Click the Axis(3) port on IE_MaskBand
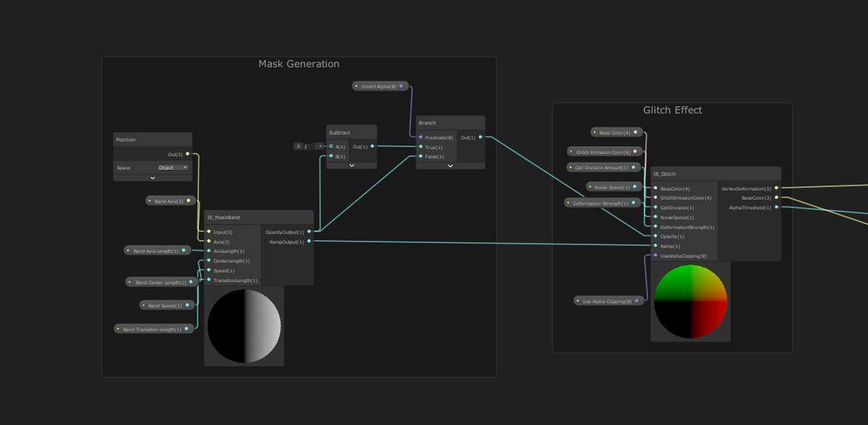Viewport: 868px width, 425px height. click(209, 241)
